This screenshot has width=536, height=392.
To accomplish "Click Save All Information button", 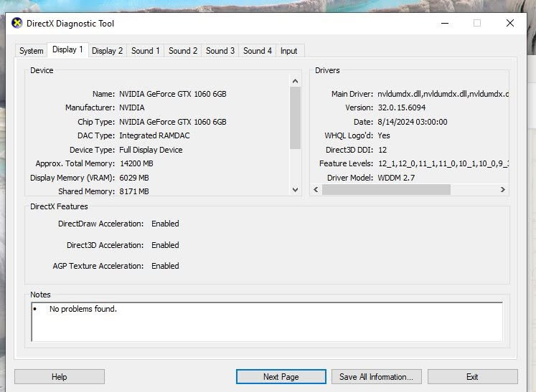I will tap(377, 377).
